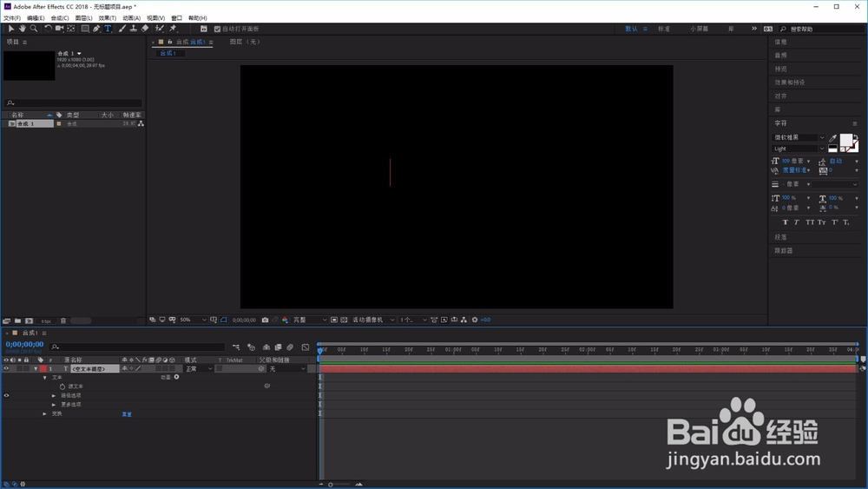Open the Animation menu
Viewport: 868px width, 489px height.
tap(131, 17)
